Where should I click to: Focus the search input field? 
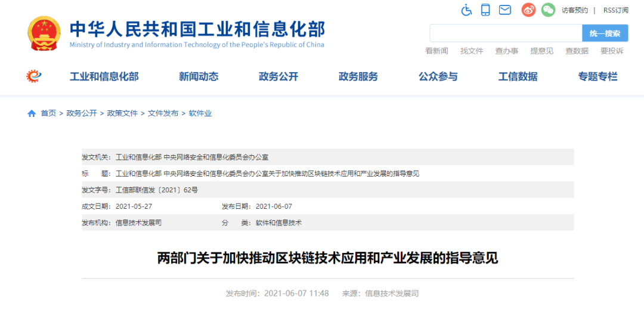point(506,33)
